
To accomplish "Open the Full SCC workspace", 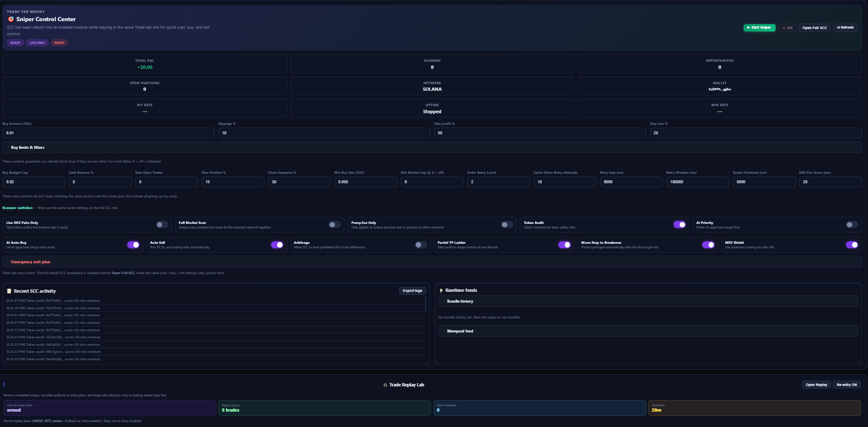I will click(814, 28).
